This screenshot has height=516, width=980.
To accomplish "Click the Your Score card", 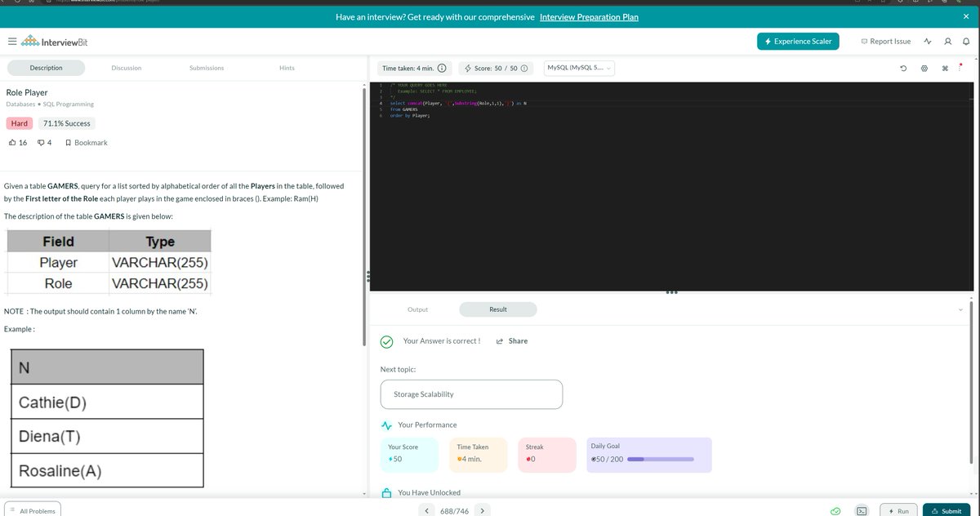I will pyautogui.click(x=409, y=454).
